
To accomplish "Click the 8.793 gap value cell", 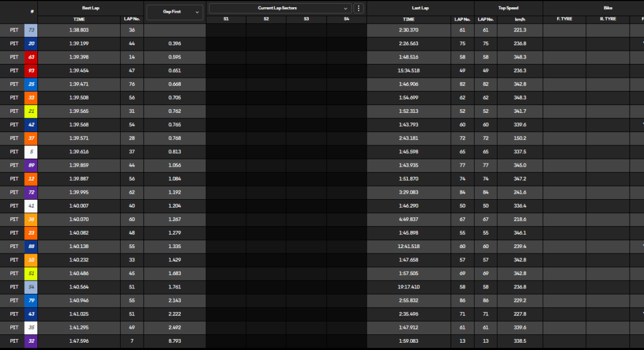I will 174,341.
